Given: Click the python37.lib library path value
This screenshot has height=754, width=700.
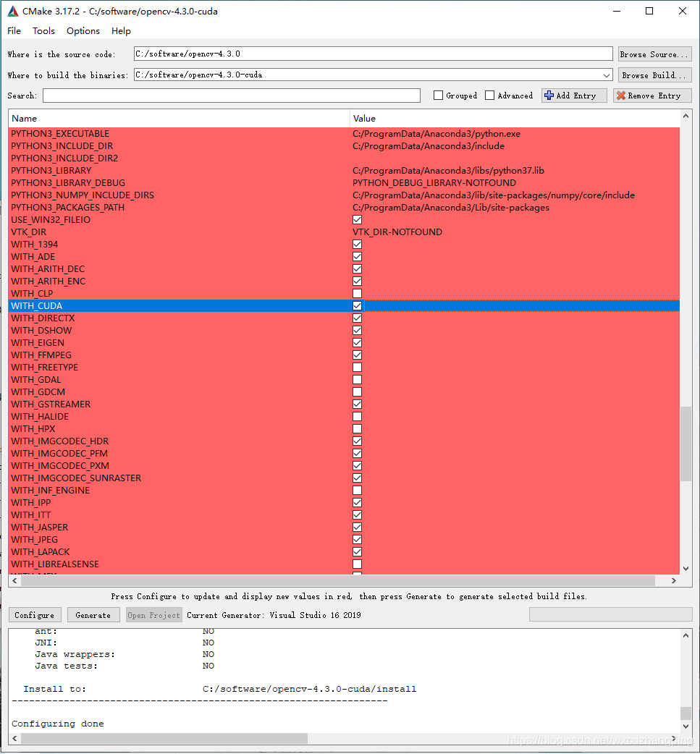Looking at the screenshot, I should (x=448, y=171).
